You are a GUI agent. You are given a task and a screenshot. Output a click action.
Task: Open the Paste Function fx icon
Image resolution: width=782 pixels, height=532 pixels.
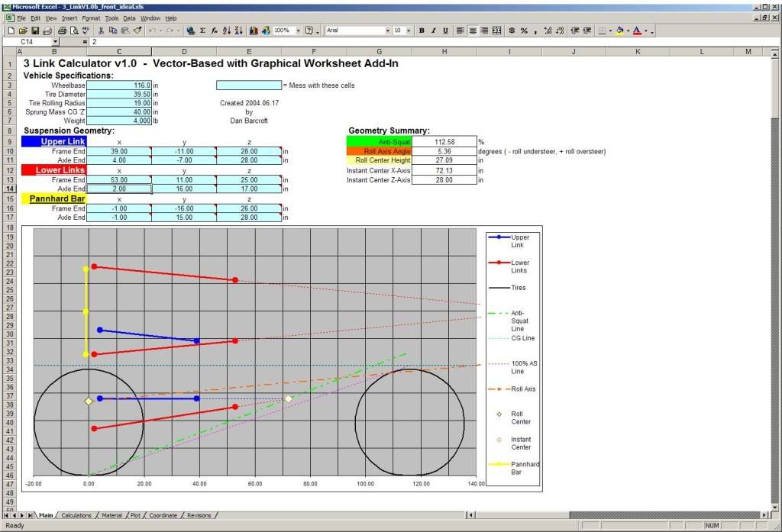[x=215, y=31]
